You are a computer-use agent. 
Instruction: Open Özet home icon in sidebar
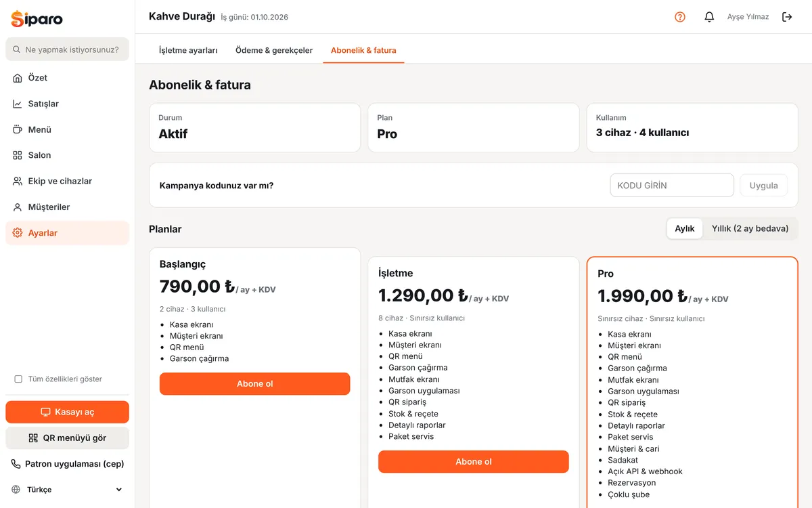coord(18,78)
